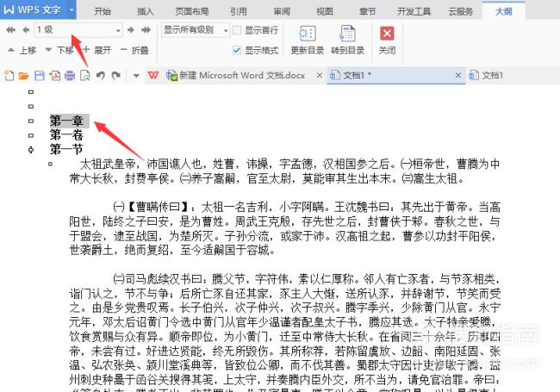
Task: Open the quick access toolbar dropdown arrow
Action: pos(136,76)
